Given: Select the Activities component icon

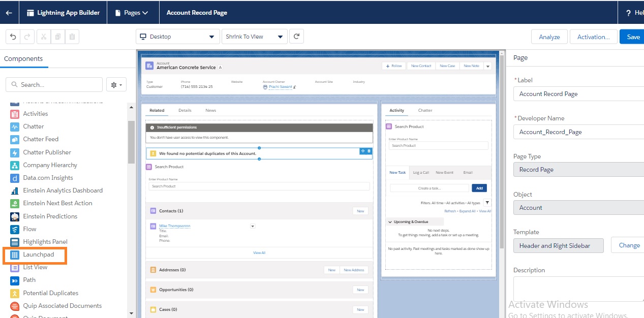Looking at the screenshot, I should coord(14,114).
